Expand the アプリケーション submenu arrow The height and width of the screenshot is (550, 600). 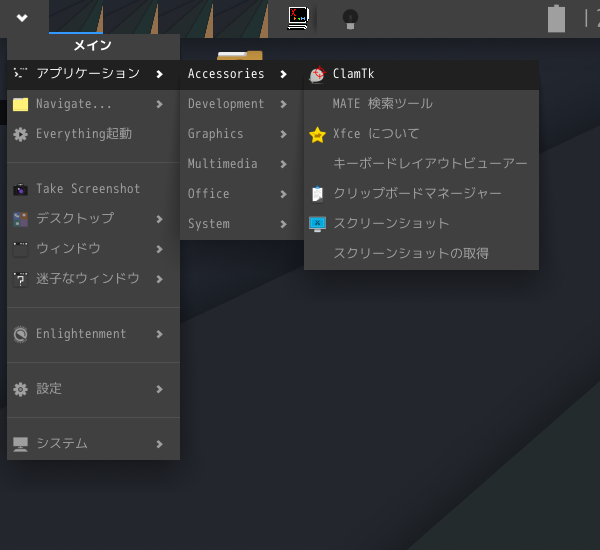tap(159, 74)
